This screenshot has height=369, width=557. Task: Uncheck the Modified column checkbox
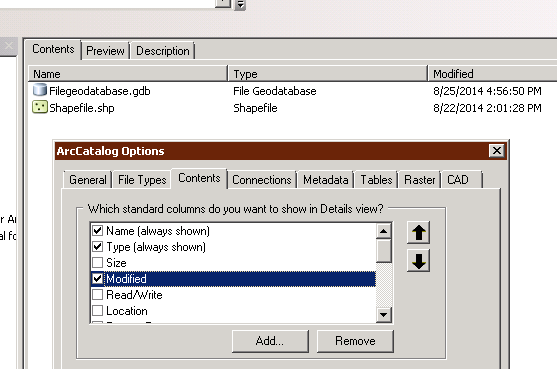coord(97,279)
